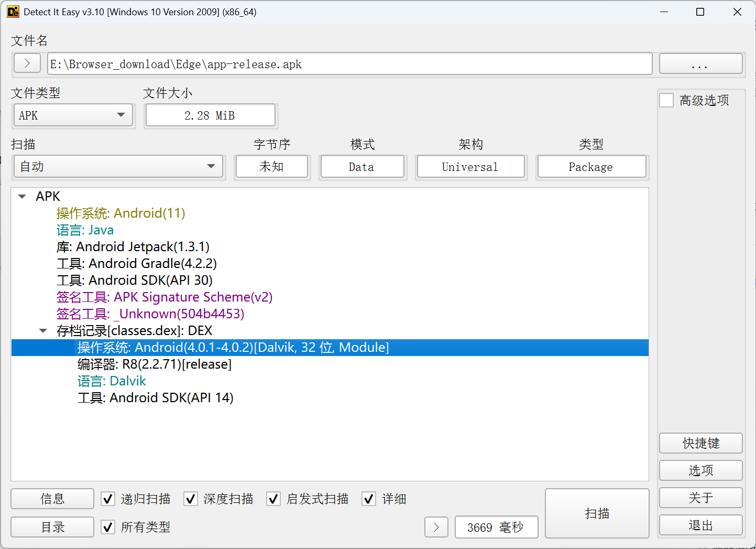Viewport: 756px width, 549px height.
Task: Click the 架构 Universal button
Action: (x=470, y=167)
